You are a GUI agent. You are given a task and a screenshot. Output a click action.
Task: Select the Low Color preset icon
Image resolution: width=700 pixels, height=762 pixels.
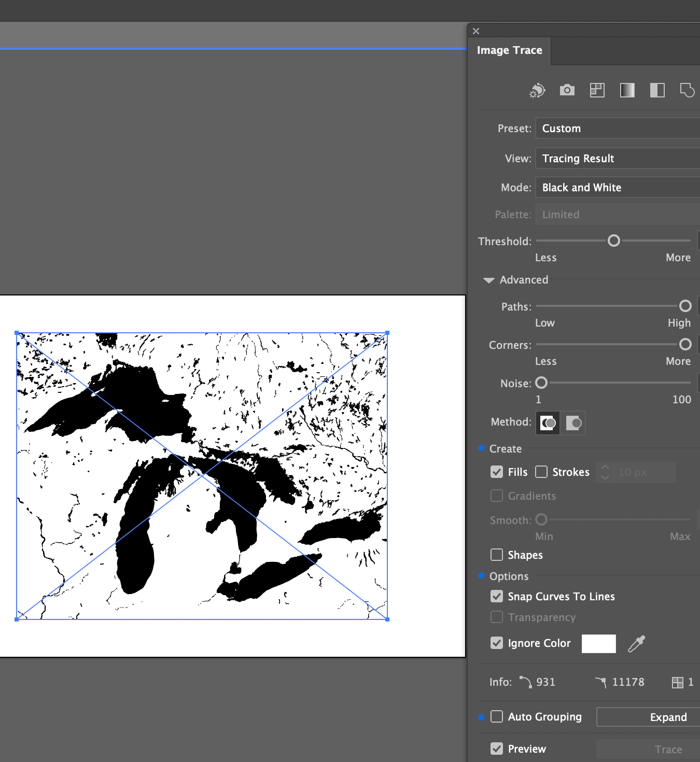pos(597,90)
